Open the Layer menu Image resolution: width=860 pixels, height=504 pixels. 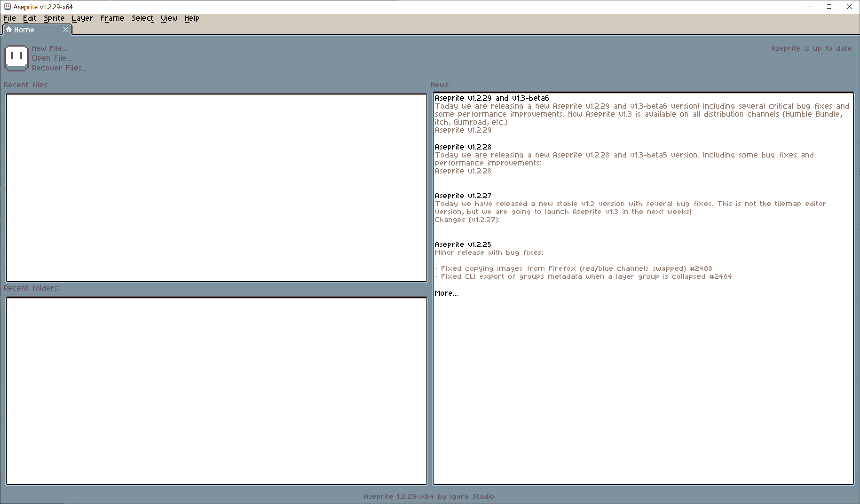(x=82, y=18)
